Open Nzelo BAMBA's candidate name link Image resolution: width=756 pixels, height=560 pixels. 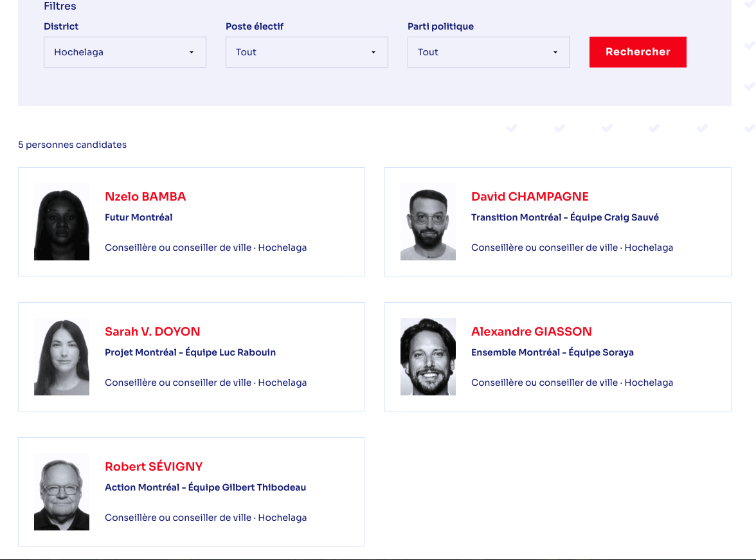[x=145, y=197]
